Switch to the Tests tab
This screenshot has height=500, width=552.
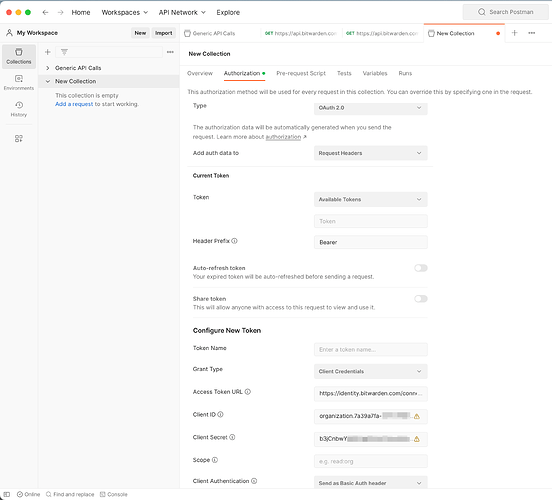344,73
